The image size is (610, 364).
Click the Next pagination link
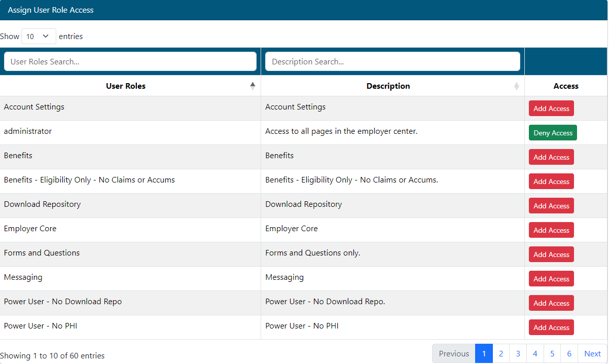pos(592,354)
